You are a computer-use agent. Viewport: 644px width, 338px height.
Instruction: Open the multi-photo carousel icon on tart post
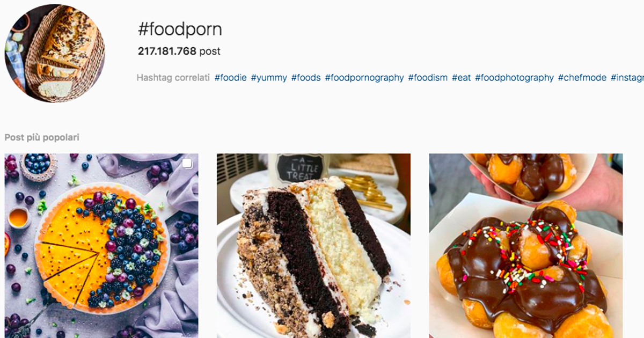tap(187, 164)
